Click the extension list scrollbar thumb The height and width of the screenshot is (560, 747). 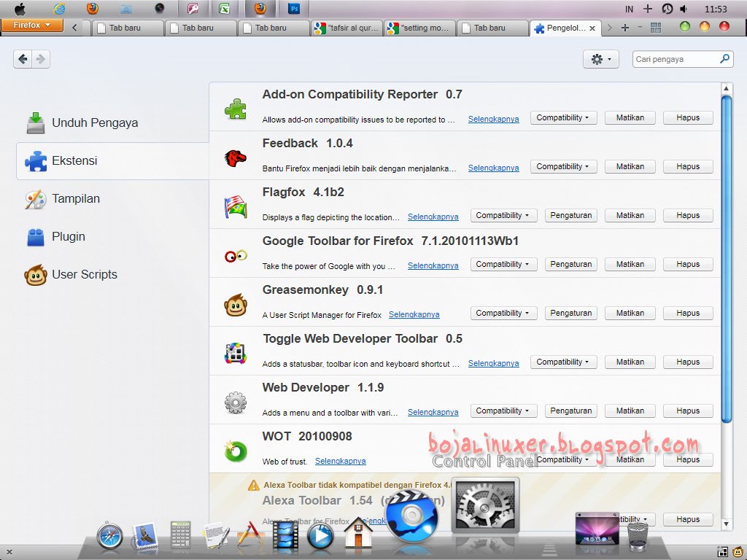click(726, 260)
